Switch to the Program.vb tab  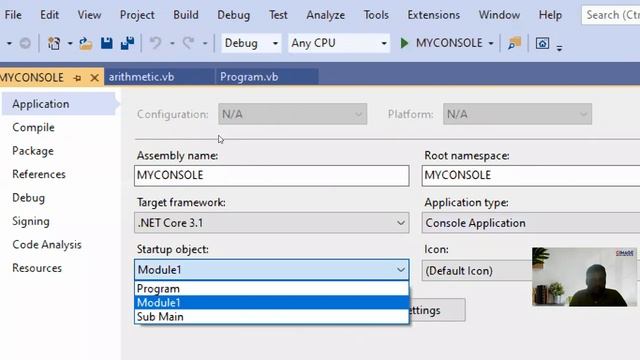tap(267, 77)
